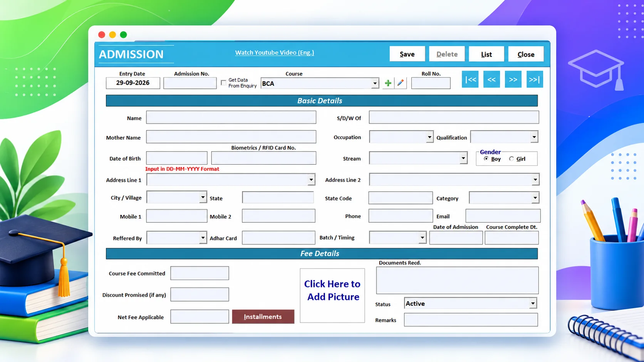The height and width of the screenshot is (362, 644).
Task: Click the green plus add course icon
Action: click(388, 83)
